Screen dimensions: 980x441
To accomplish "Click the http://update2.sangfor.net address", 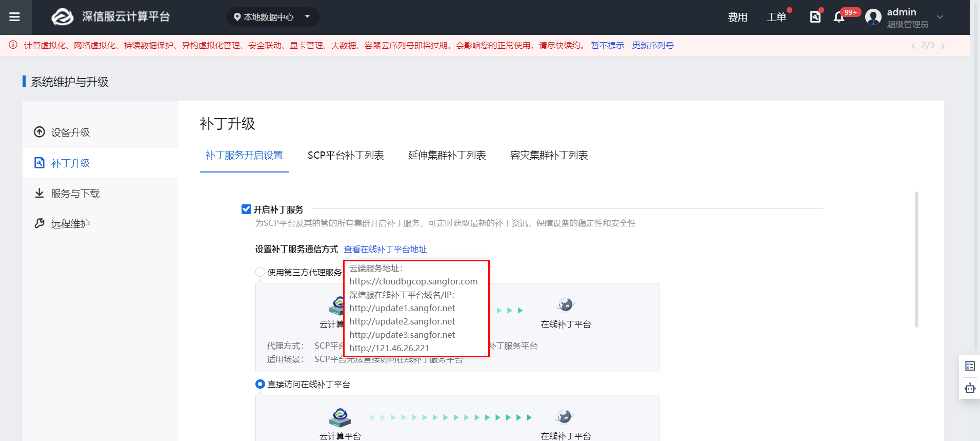I will (402, 321).
